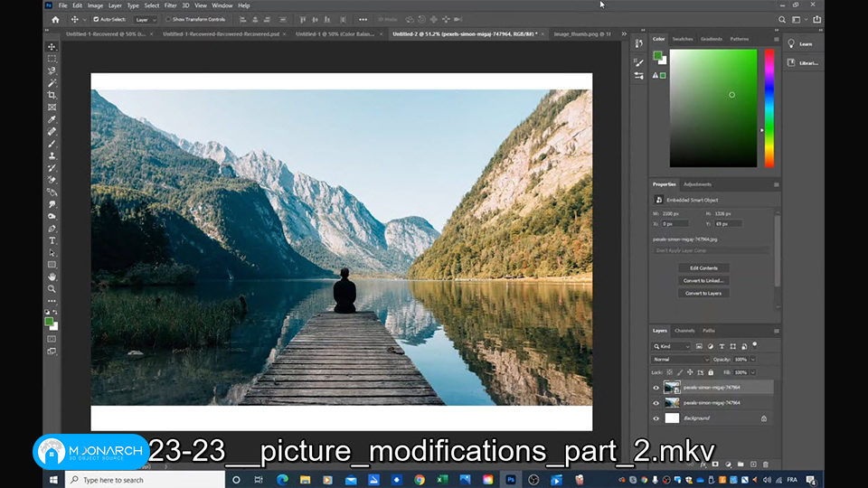Image resolution: width=868 pixels, height=488 pixels.
Task: Select the Healing Brush tool
Action: 52,132
